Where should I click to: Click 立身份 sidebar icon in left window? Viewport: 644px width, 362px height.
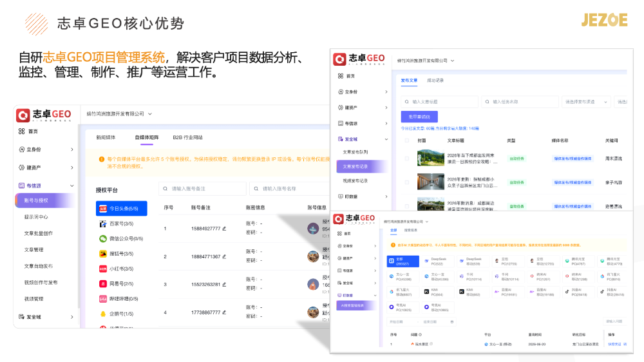tap(22, 149)
